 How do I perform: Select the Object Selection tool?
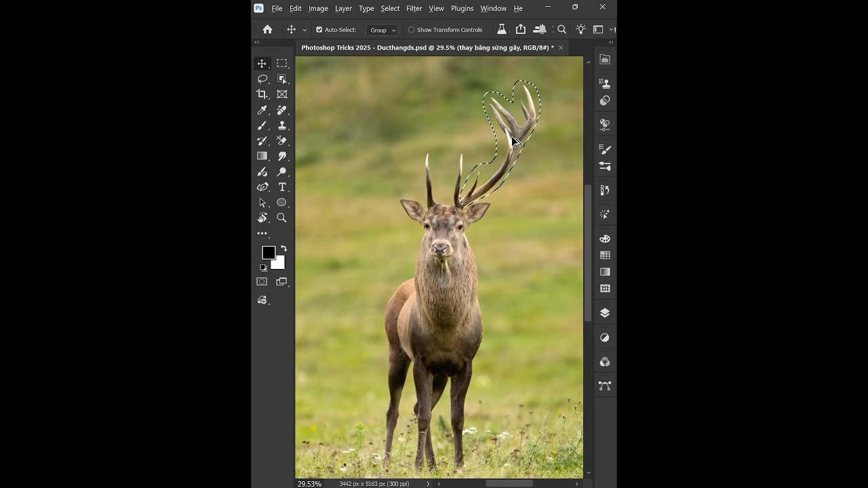(x=281, y=79)
